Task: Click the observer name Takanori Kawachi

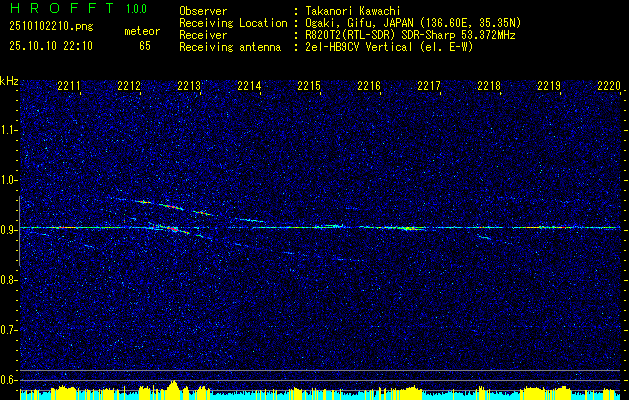Action: pyautogui.click(x=352, y=11)
